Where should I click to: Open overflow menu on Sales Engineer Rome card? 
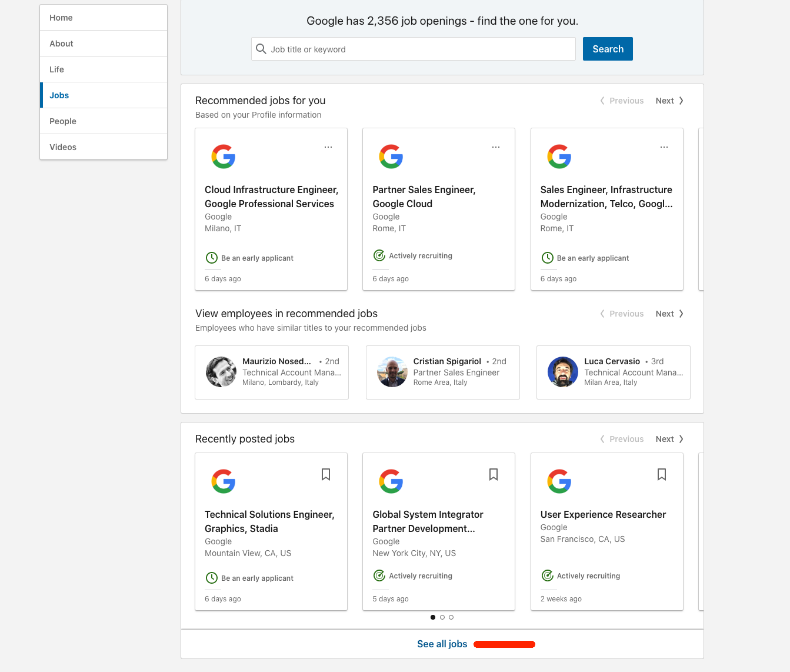(664, 147)
